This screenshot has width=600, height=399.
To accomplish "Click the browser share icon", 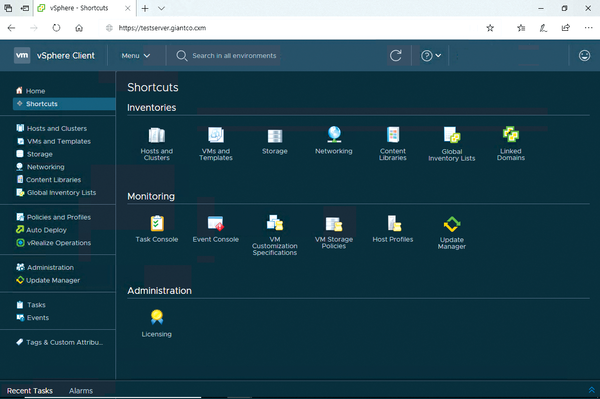I will pyautogui.click(x=566, y=28).
